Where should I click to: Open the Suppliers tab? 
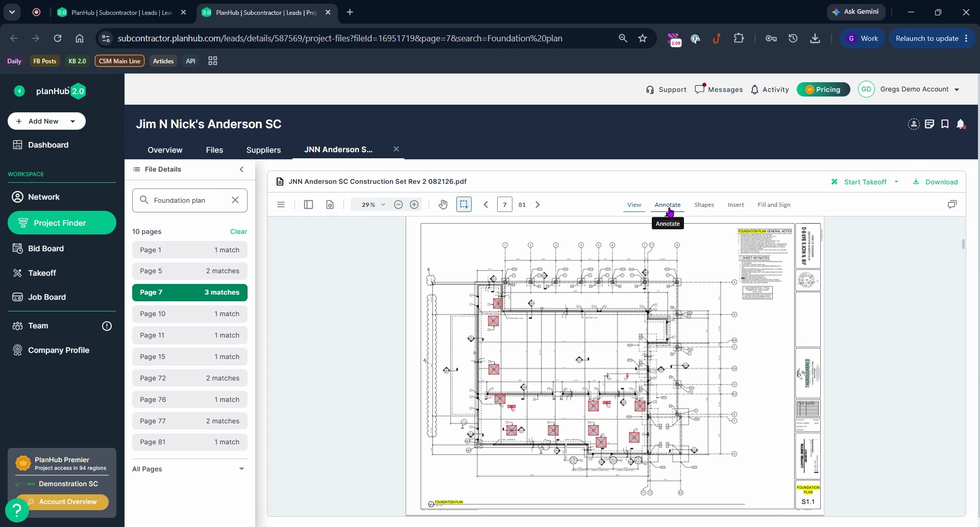click(x=263, y=150)
